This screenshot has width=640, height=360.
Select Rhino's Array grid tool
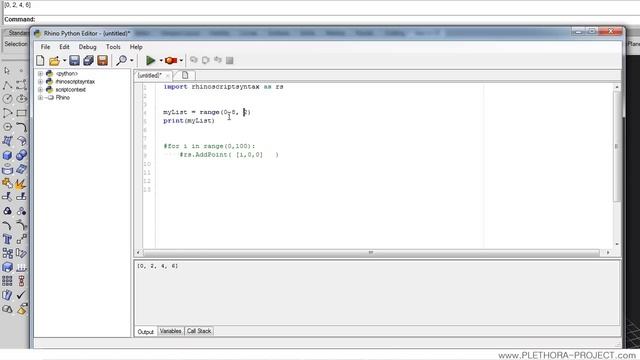pos(7,281)
